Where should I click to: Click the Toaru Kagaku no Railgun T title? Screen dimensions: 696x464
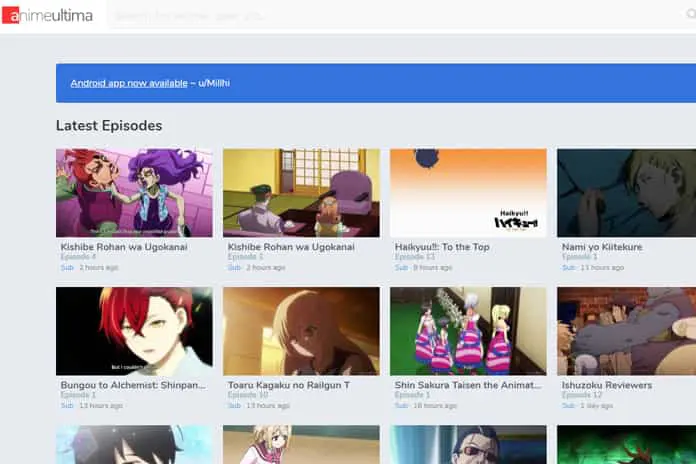[x=289, y=385]
